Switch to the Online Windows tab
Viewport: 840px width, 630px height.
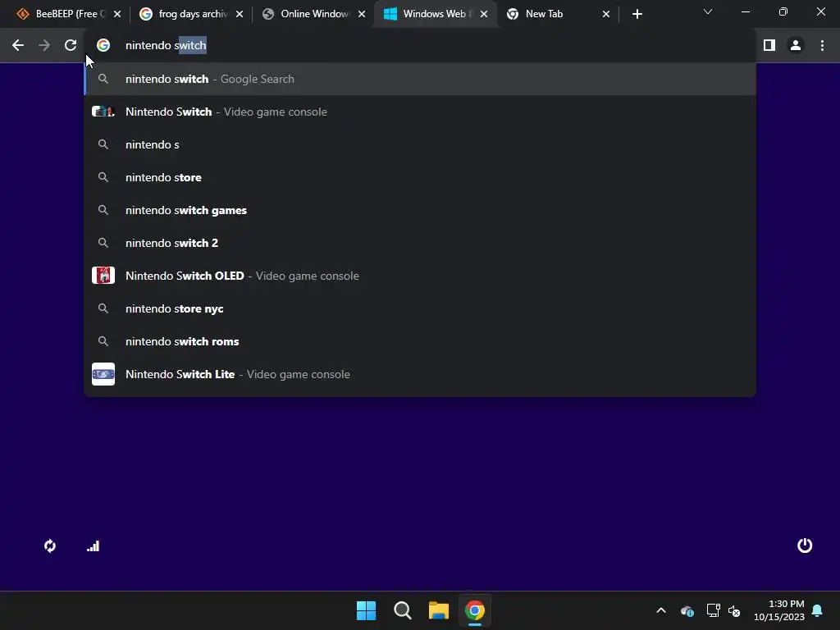(313, 14)
